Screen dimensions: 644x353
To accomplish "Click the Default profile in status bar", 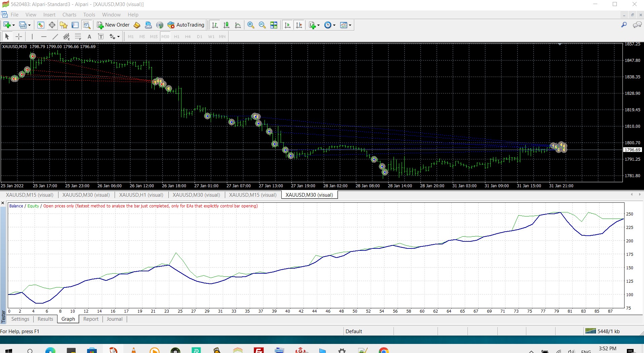I will tap(354, 331).
